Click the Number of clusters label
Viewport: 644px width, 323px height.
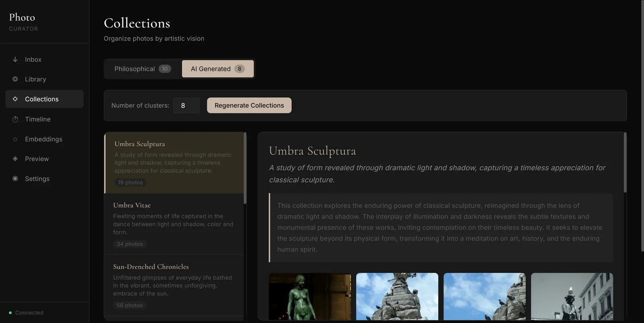point(140,106)
